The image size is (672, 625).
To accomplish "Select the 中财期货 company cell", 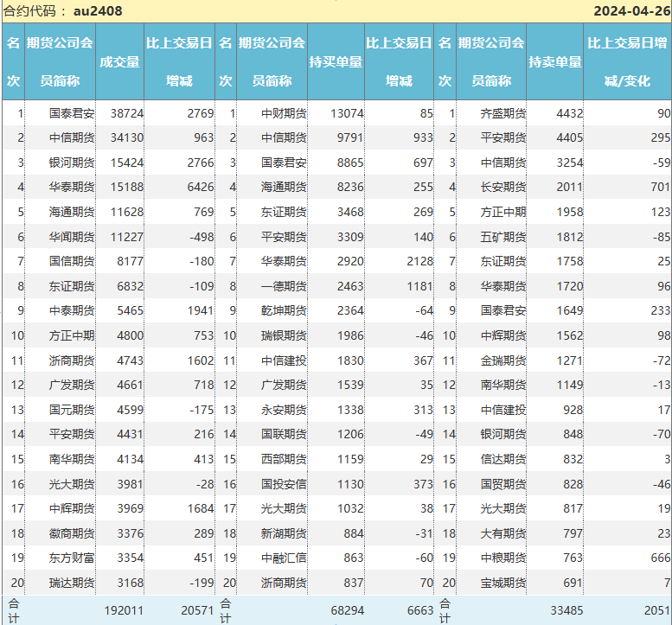I will (284, 112).
